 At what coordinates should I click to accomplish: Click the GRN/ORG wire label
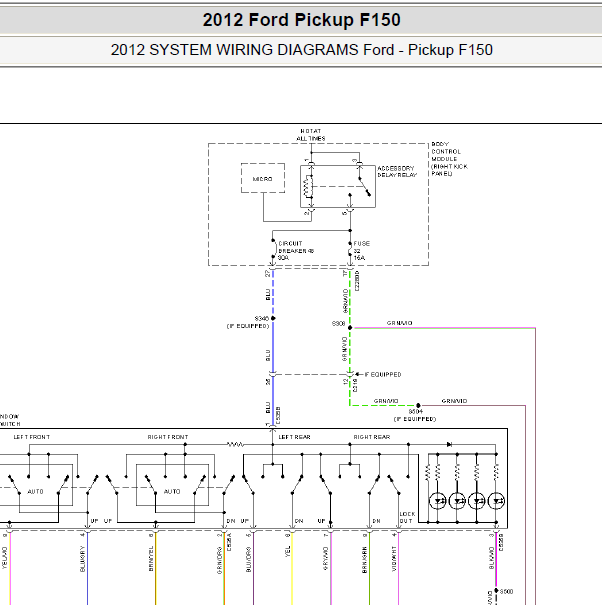tap(220, 560)
